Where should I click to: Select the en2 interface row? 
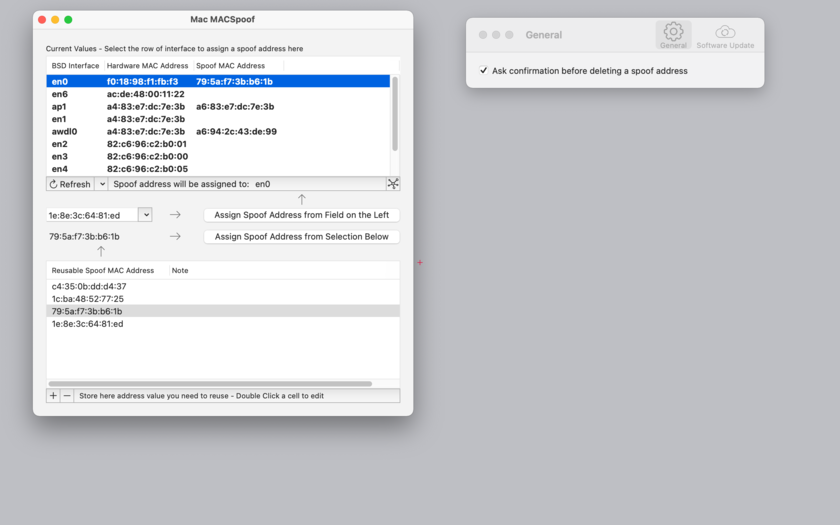coord(218,144)
